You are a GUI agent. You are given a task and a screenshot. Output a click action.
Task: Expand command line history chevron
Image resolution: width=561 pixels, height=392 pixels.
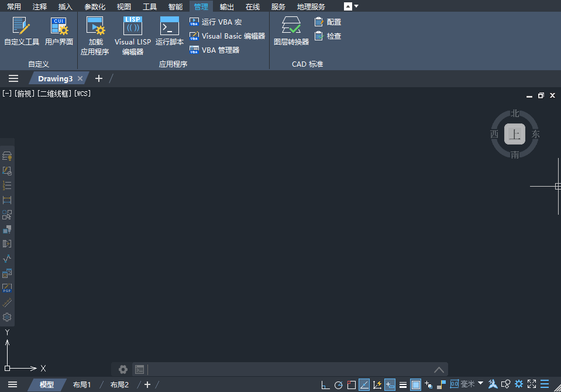tap(439, 369)
